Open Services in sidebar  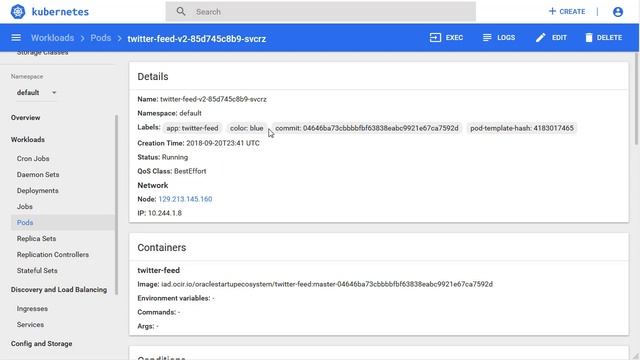[x=30, y=324]
